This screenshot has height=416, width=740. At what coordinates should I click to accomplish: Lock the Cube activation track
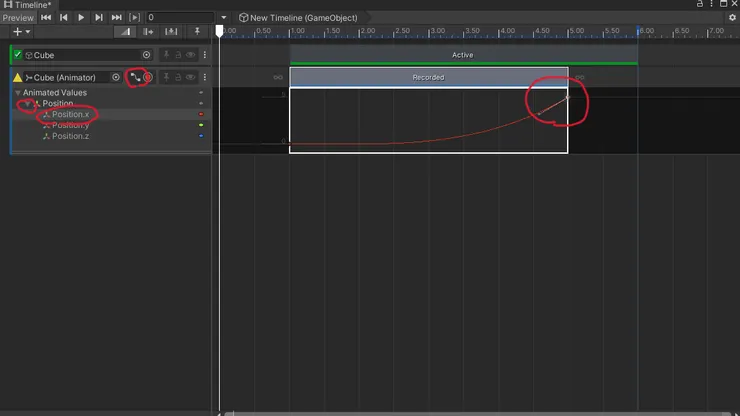coord(178,55)
